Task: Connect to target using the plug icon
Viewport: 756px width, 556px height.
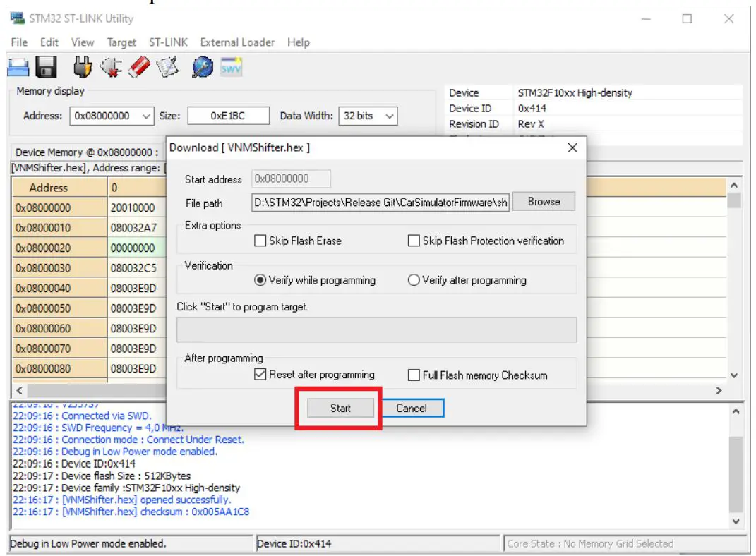Action: (x=83, y=66)
